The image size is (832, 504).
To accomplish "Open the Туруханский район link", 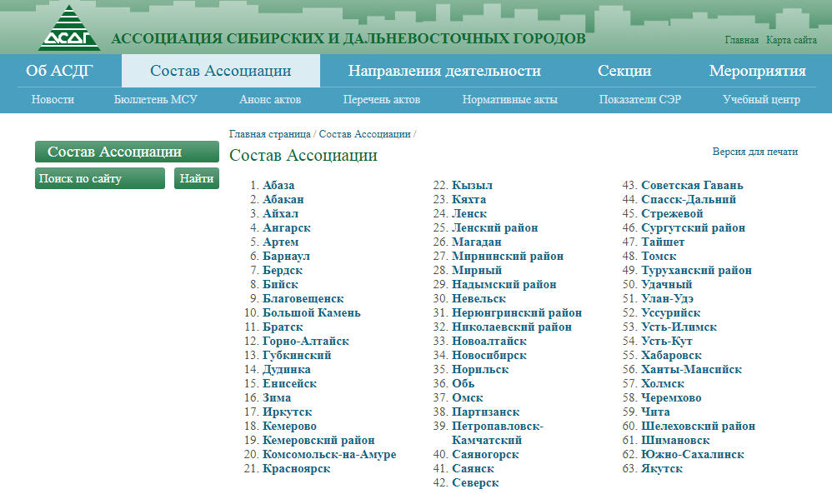I will pyautogui.click(x=697, y=270).
